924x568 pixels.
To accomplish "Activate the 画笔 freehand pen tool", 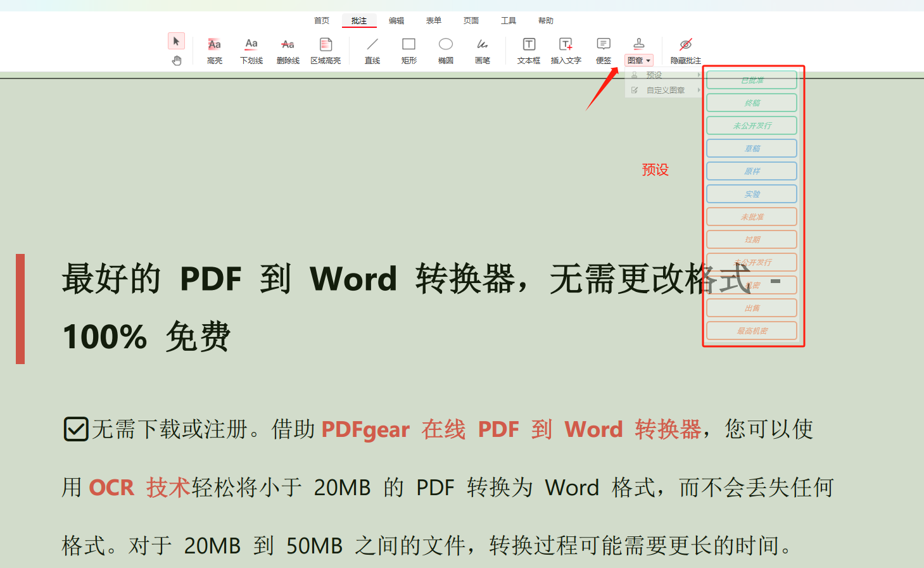I will 483,51.
